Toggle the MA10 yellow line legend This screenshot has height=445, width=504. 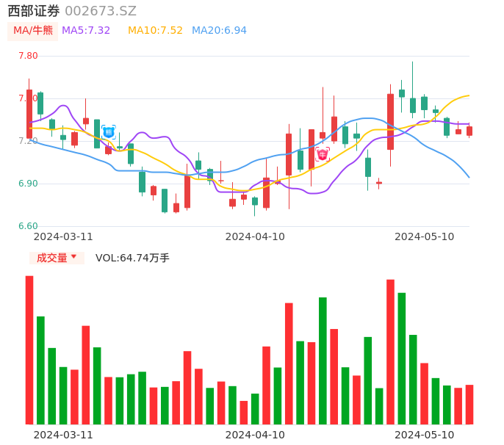(x=155, y=31)
